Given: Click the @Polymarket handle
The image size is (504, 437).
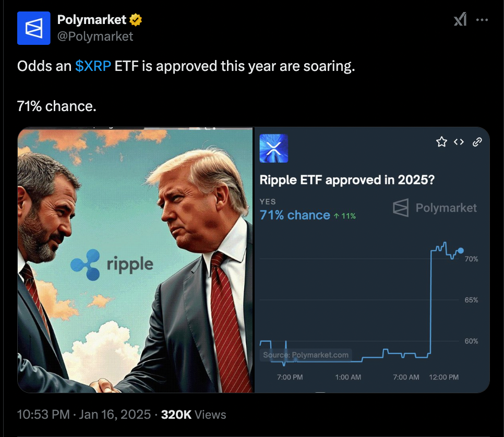Looking at the screenshot, I should coord(95,36).
